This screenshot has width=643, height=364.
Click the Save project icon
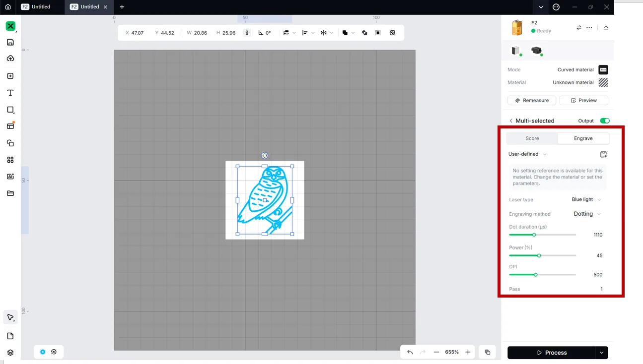10,42
